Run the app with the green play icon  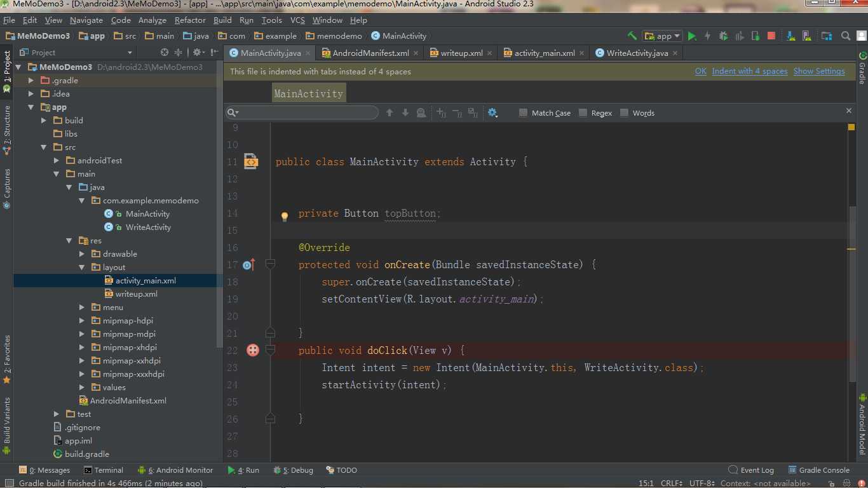tap(692, 36)
